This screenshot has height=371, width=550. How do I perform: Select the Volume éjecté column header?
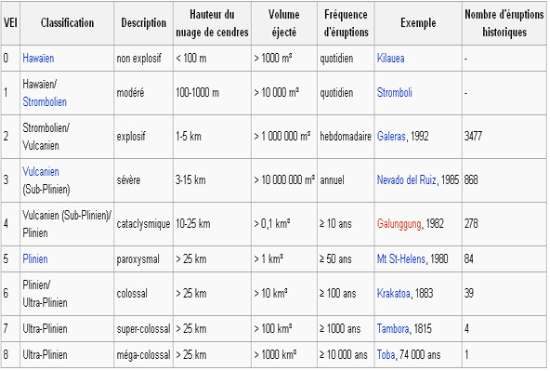point(284,23)
